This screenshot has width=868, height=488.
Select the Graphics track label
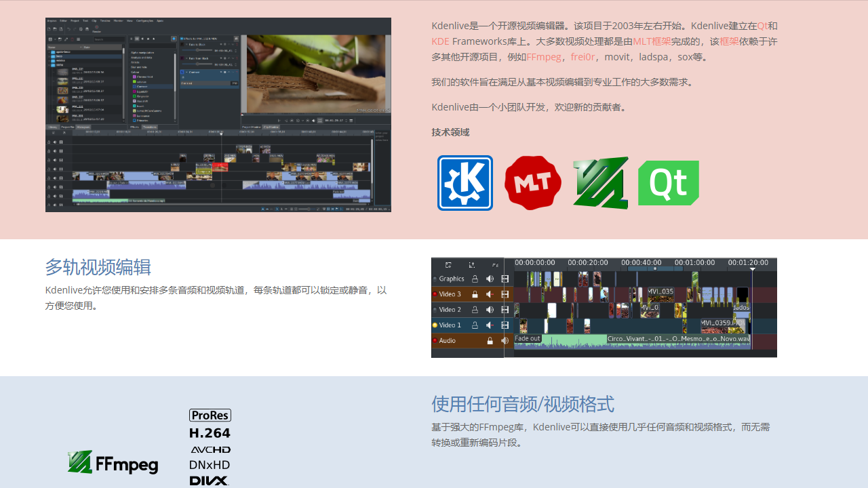pos(452,279)
